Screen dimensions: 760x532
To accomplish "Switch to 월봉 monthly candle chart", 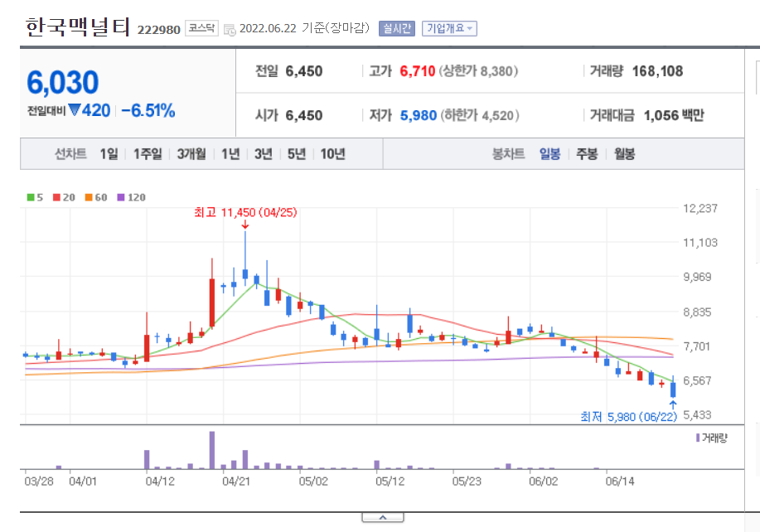I will point(624,154).
